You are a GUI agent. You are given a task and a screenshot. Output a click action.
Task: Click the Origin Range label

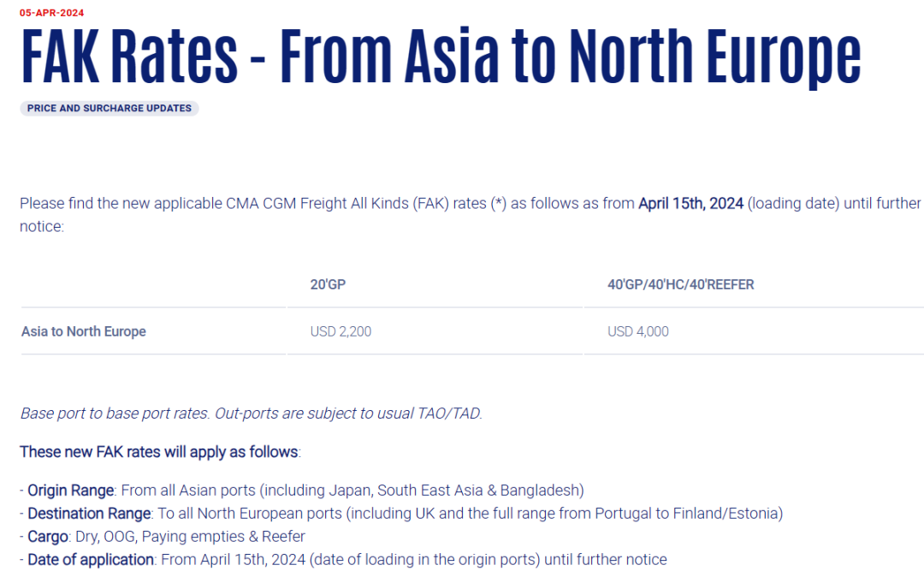click(x=71, y=491)
